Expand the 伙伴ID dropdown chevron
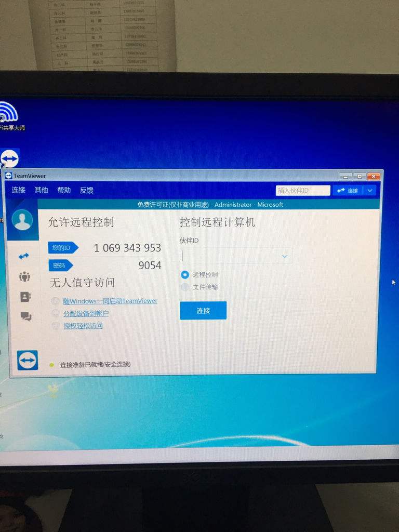This screenshot has width=399, height=532. 285,256
